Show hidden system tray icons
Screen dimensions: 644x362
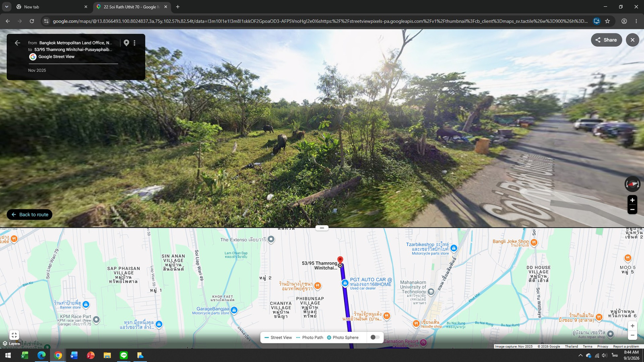click(x=580, y=355)
